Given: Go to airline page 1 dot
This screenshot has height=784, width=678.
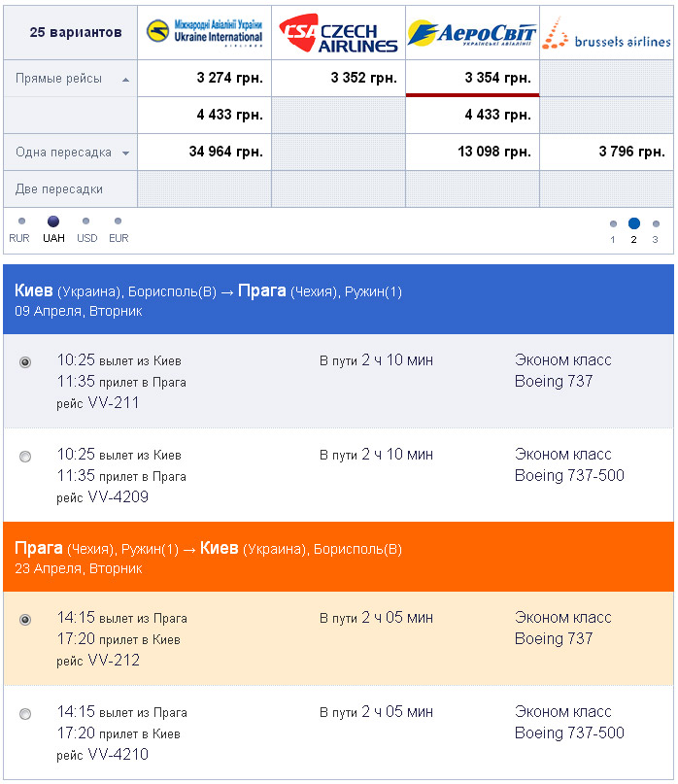Looking at the screenshot, I should tap(613, 224).
